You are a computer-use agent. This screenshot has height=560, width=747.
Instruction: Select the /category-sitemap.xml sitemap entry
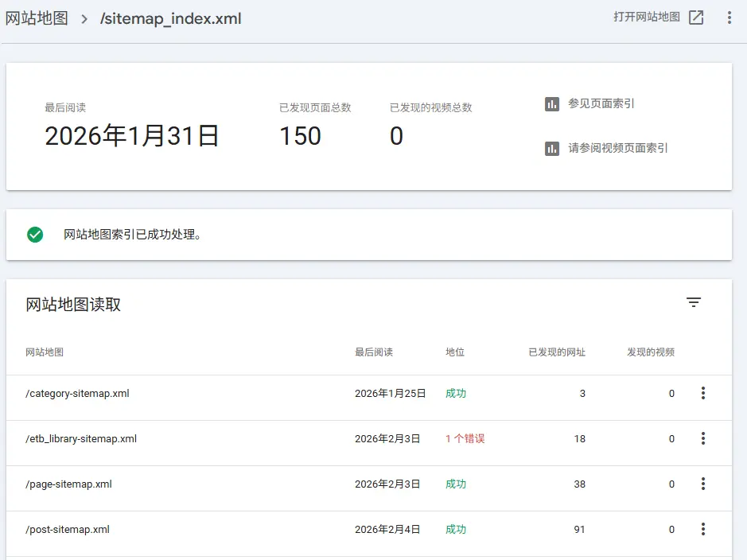77,394
